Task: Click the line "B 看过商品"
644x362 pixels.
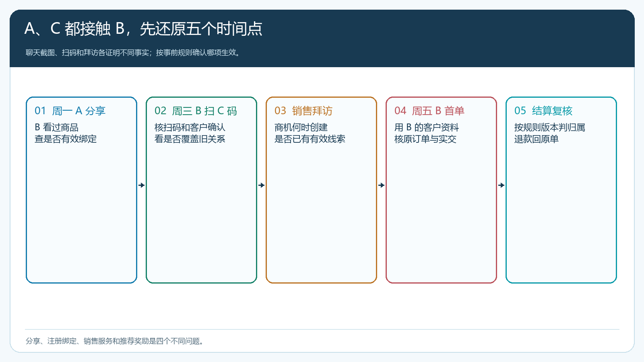Action: point(56,128)
